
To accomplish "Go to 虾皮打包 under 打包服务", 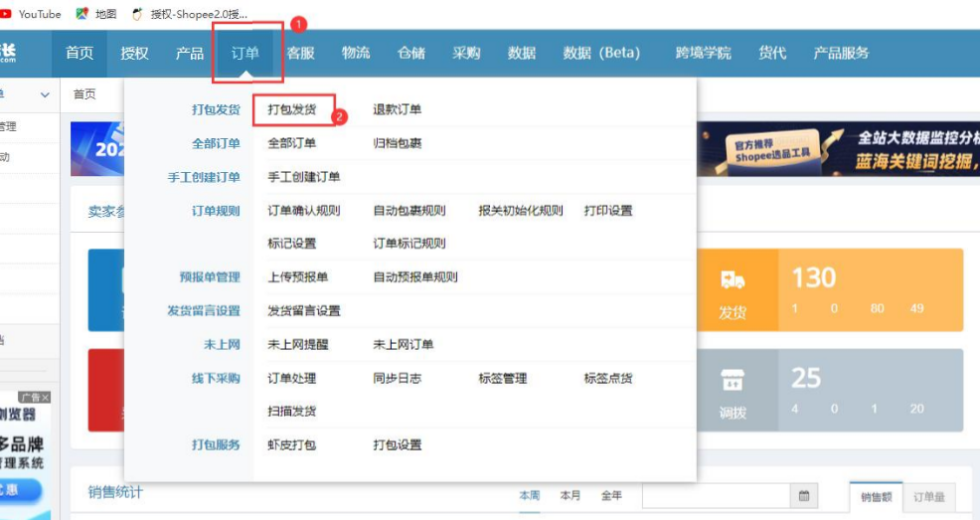I will pyautogui.click(x=292, y=444).
